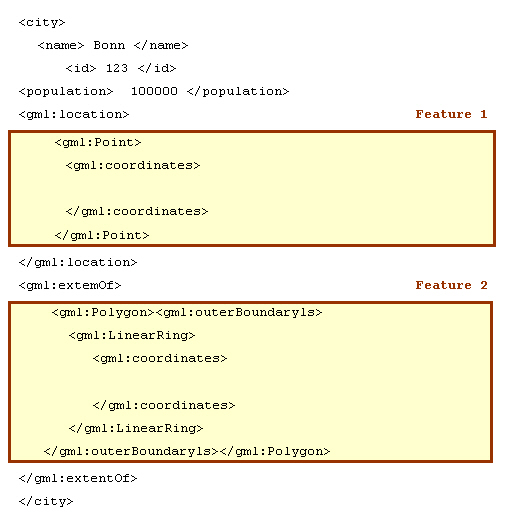Click the id 123 line

tap(121, 68)
